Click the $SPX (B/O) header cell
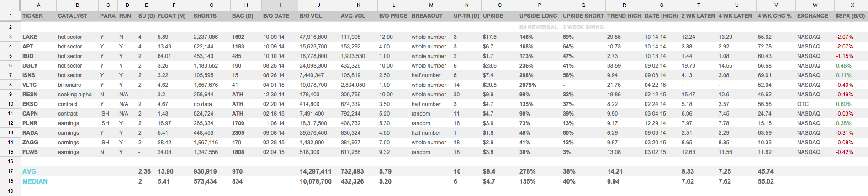 coord(850,16)
